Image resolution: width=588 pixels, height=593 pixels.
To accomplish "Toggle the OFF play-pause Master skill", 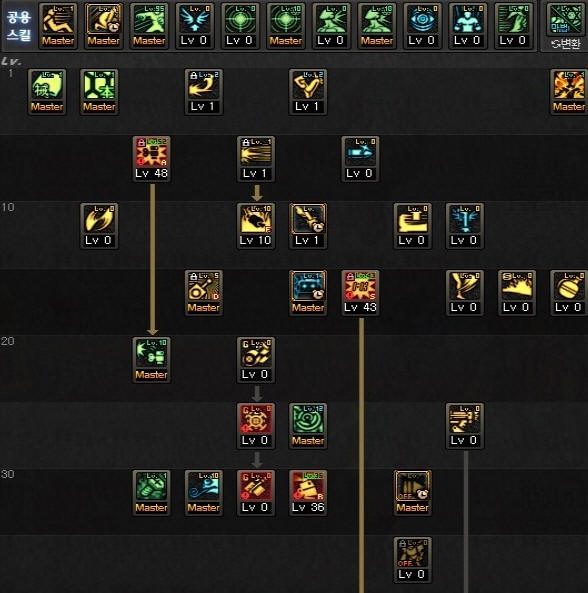I will pos(413,493).
